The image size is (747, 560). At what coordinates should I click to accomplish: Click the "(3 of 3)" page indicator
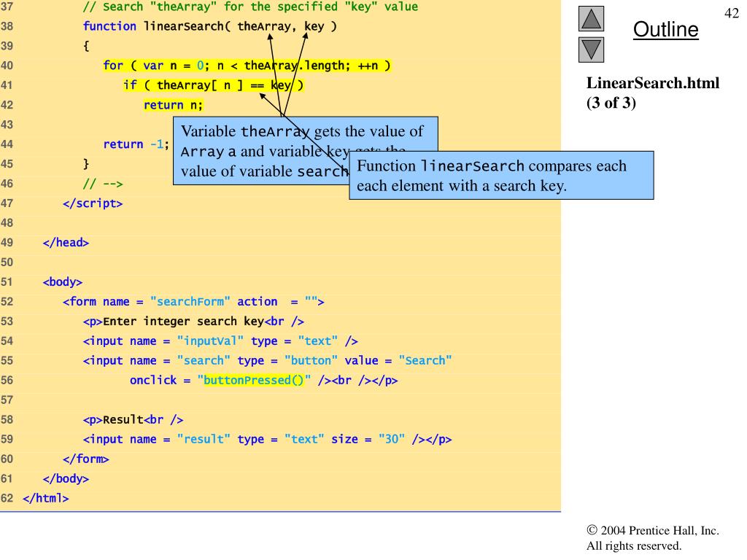point(611,103)
